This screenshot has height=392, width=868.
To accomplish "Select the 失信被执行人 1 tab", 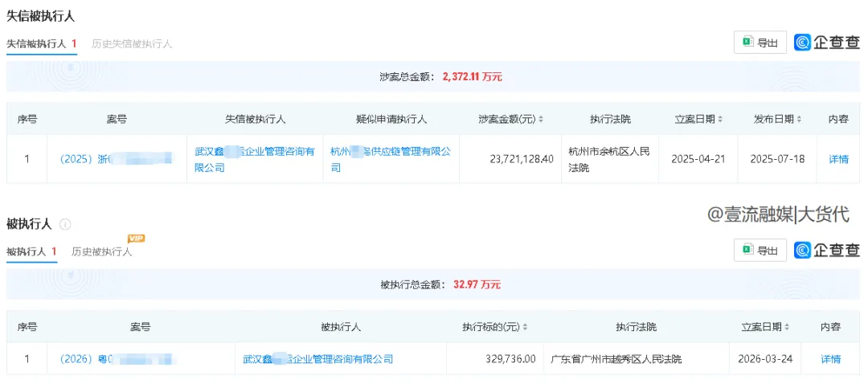I will [x=41, y=44].
